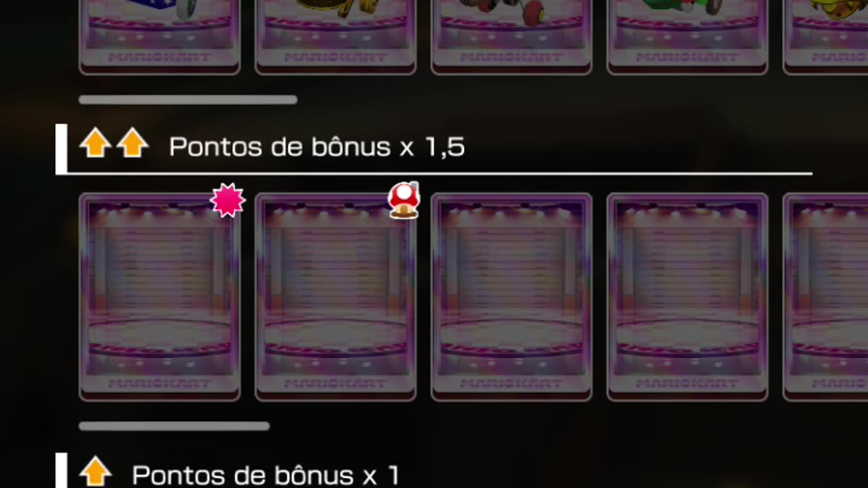Click the white vertical bar beside x 1,5 header
The image size is (868, 488).
61,148
